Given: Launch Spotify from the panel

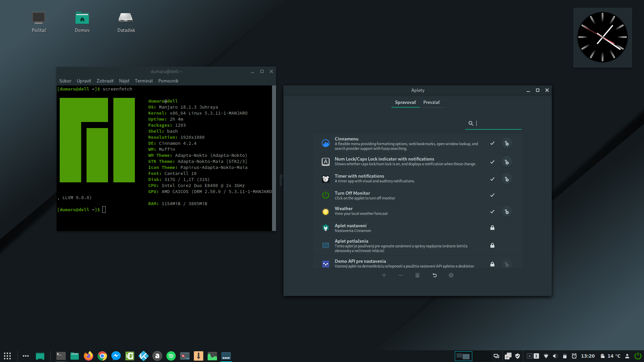Looking at the screenshot, I should [171, 356].
